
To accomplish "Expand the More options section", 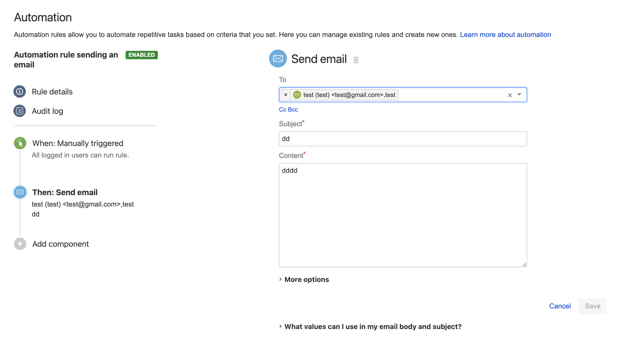I will [x=306, y=279].
